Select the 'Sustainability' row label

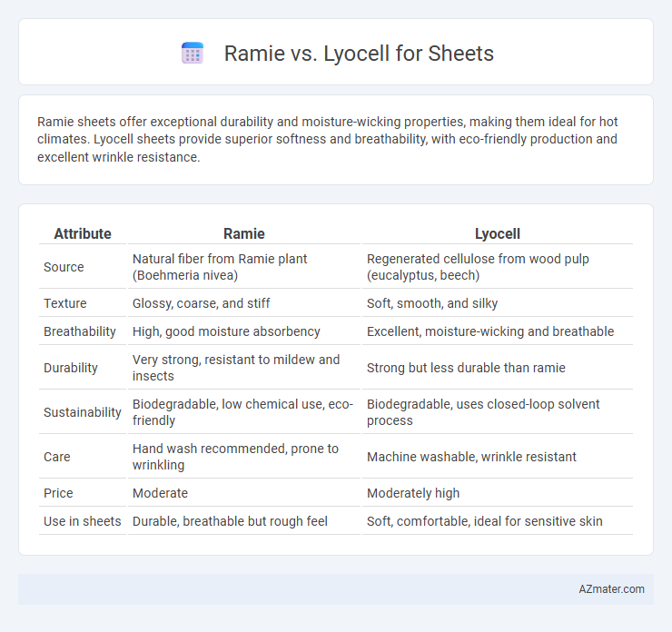(x=83, y=412)
